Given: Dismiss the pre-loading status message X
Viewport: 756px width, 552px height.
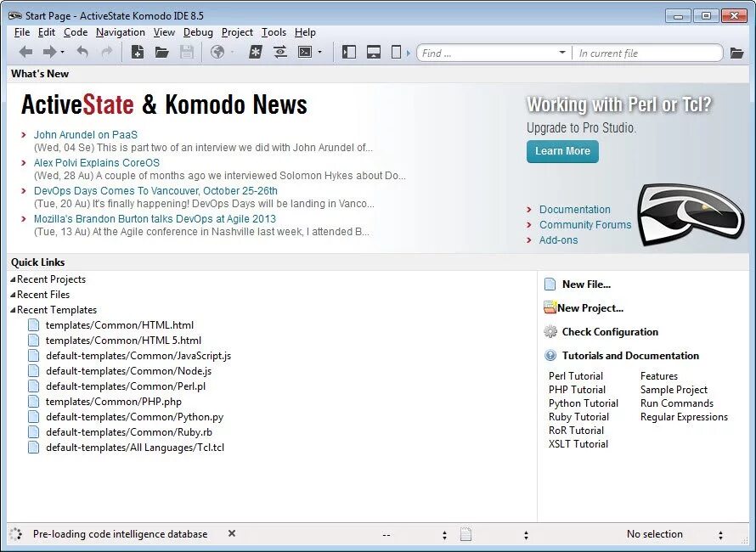Looking at the screenshot, I should pos(232,533).
